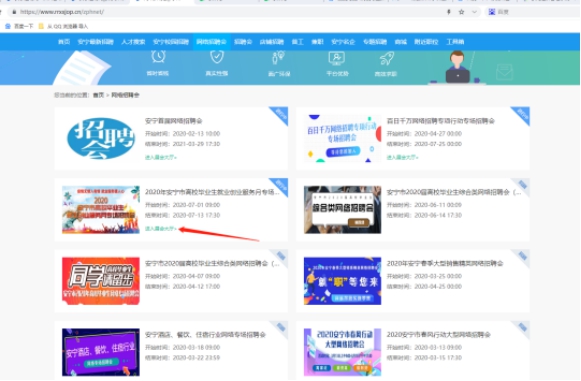Click the 首页 link in the breadcrumb
This screenshot has width=581, height=381.
98,95
